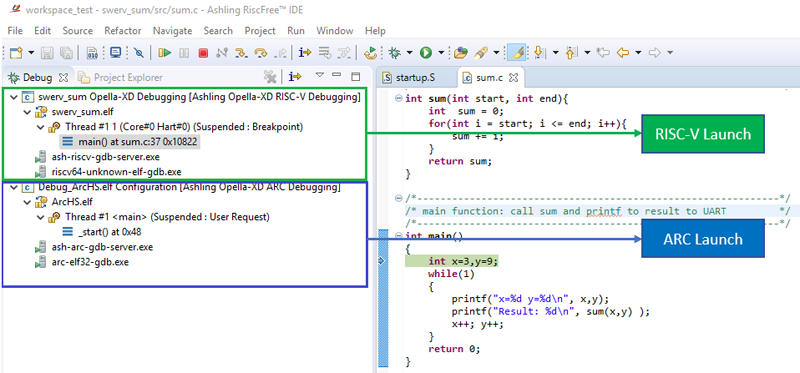
Task: Open the Window menu
Action: 335,31
